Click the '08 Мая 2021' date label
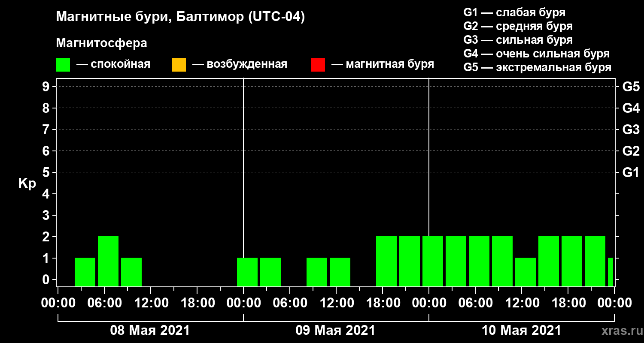The width and height of the screenshot is (644, 343). point(150,331)
